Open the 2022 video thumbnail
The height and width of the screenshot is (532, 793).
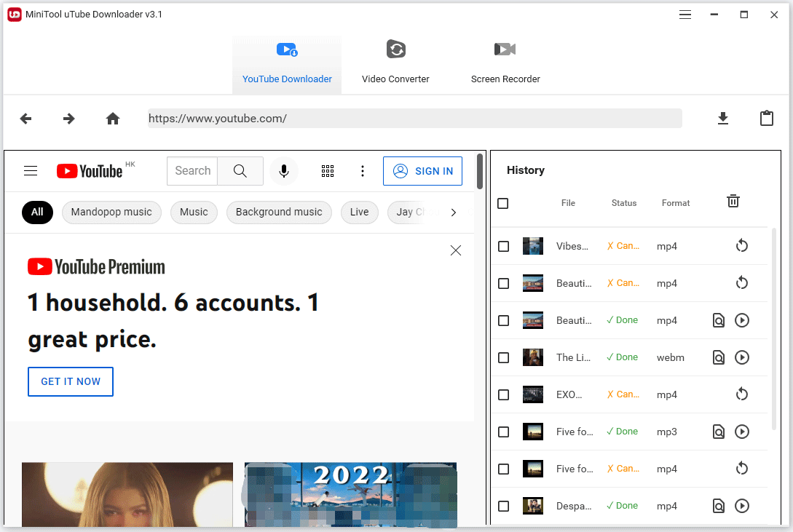click(350, 495)
